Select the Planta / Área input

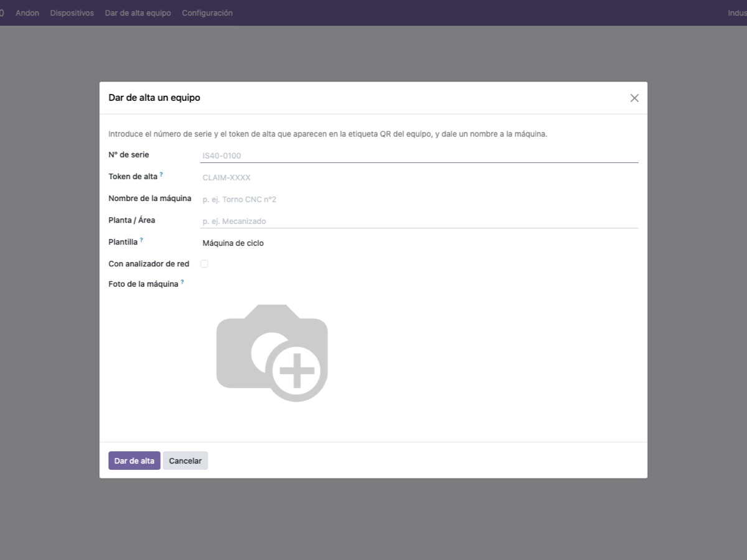tap(419, 221)
